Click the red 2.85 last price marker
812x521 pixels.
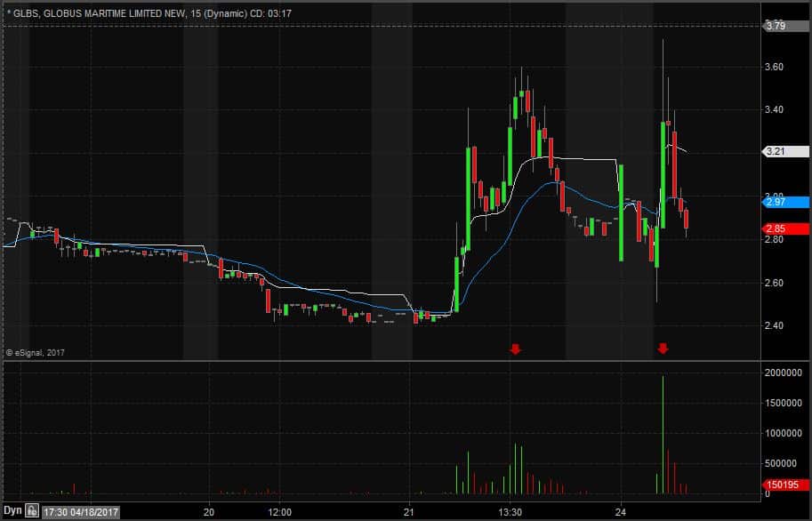(x=785, y=228)
